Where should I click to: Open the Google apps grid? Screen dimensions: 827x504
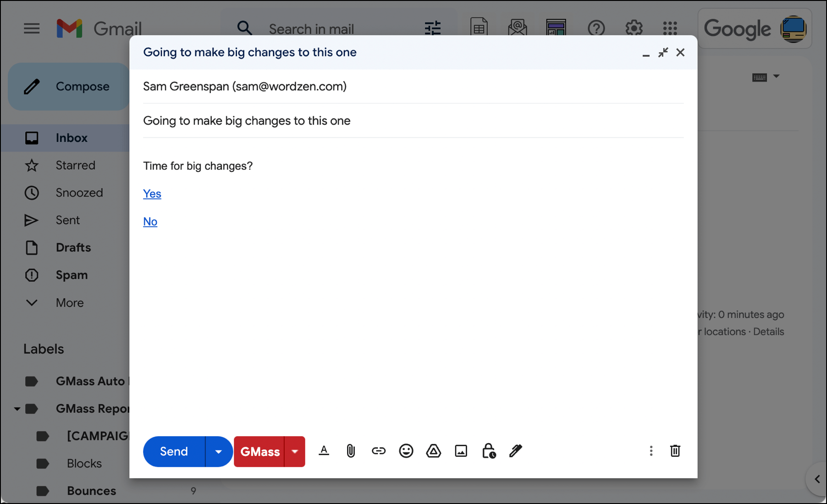coord(670,28)
